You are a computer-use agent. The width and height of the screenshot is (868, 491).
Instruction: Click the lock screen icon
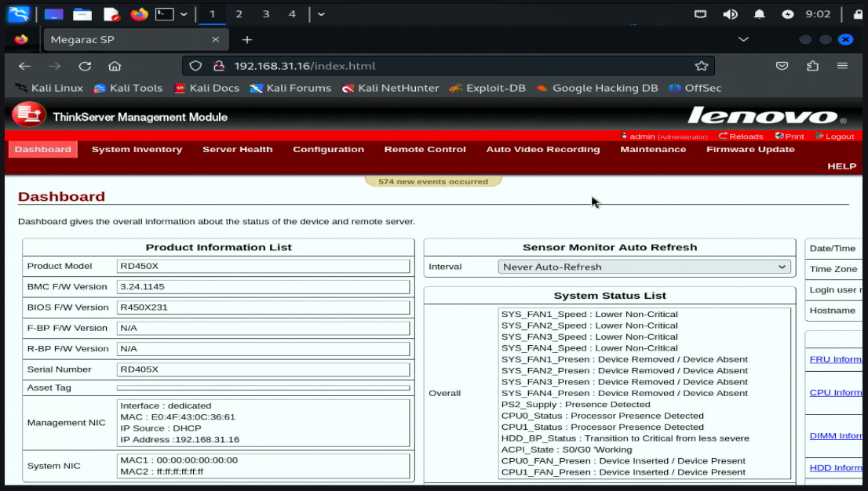point(858,14)
